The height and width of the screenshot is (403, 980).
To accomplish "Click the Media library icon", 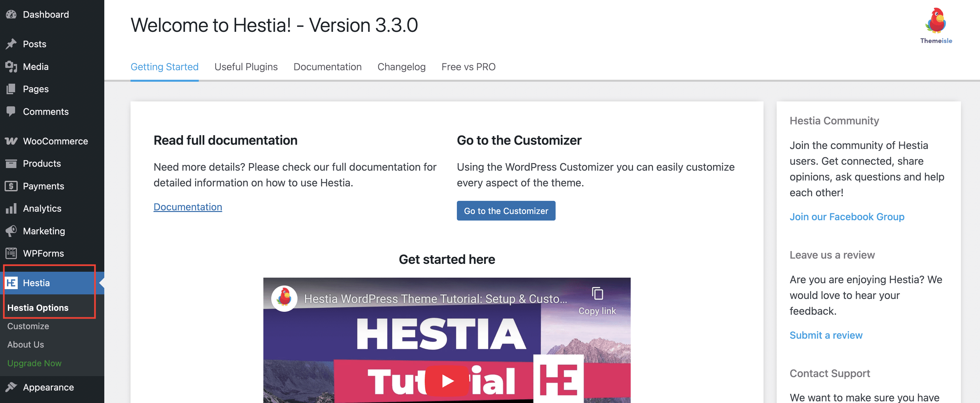I will 11,67.
